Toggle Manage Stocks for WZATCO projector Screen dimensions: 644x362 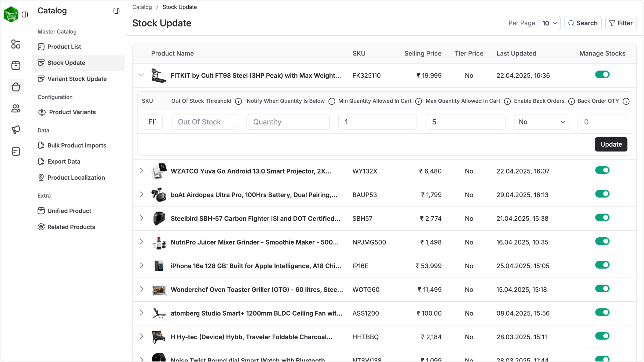click(602, 170)
